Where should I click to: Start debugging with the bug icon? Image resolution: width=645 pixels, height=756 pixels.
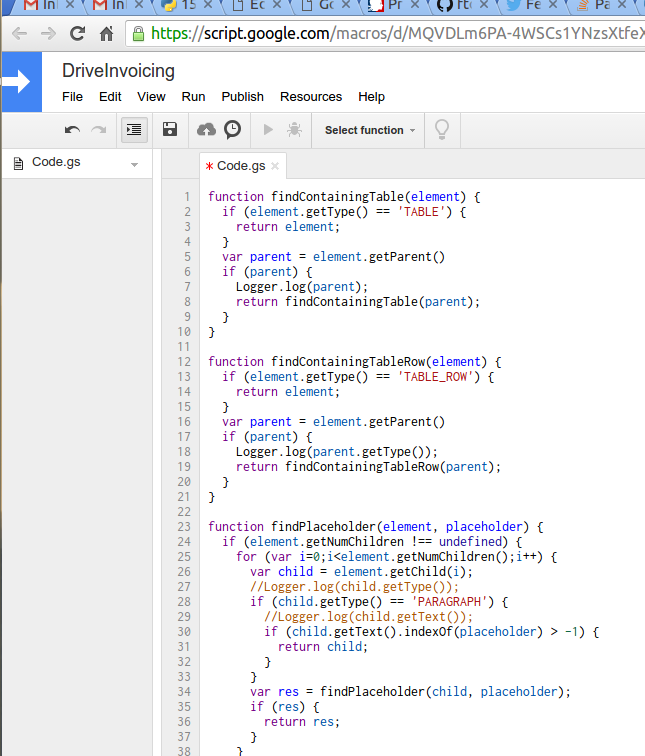pyautogui.click(x=295, y=129)
